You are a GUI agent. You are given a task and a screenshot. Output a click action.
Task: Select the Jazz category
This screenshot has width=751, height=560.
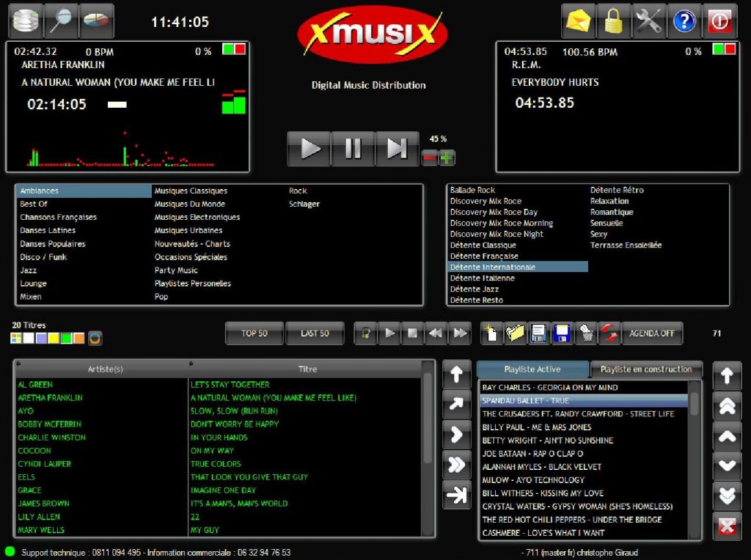[29, 270]
